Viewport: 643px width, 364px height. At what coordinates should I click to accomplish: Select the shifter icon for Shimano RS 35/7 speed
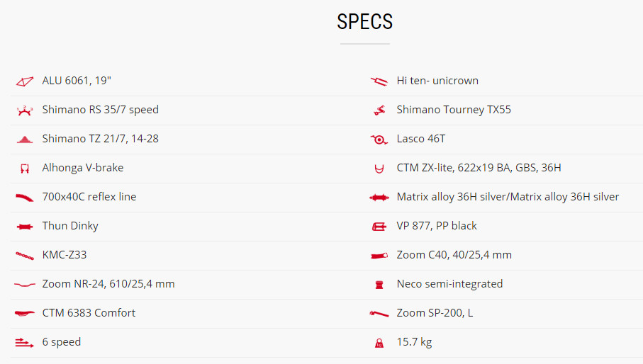click(25, 110)
